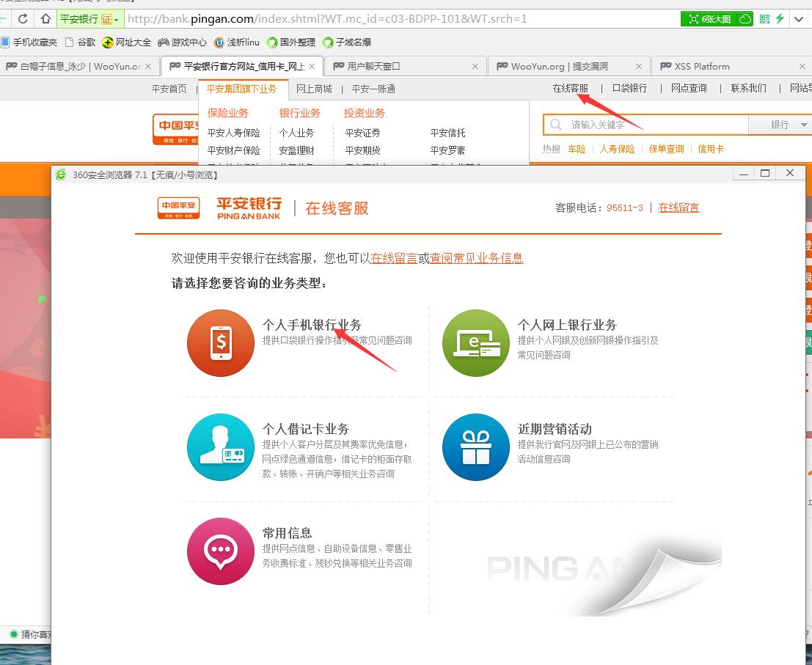Open the QR code icon in address bar
The image size is (812, 665).
point(764,19)
